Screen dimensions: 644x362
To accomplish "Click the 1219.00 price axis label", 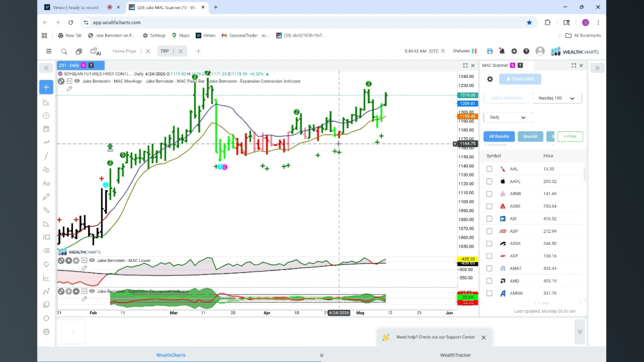I will (x=468, y=95).
